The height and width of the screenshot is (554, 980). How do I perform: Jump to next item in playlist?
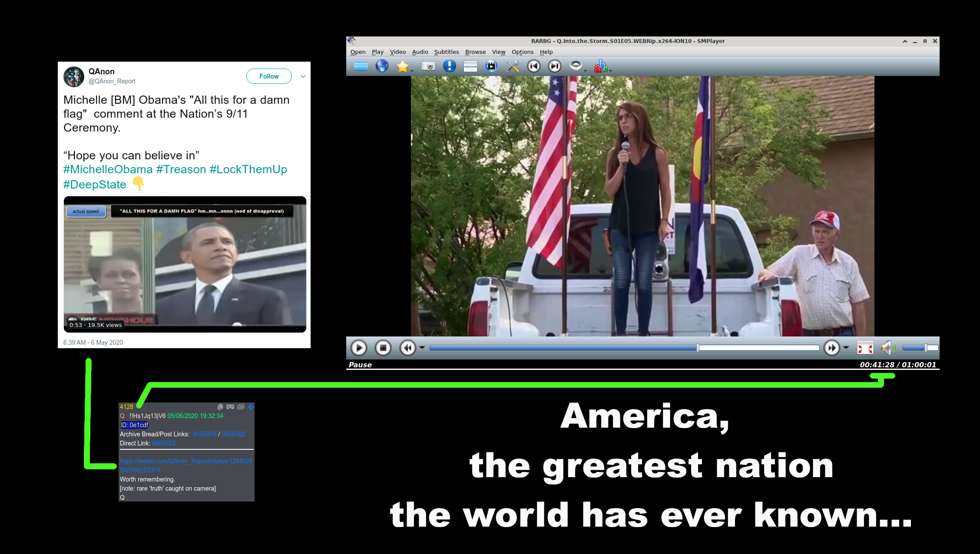(x=555, y=66)
